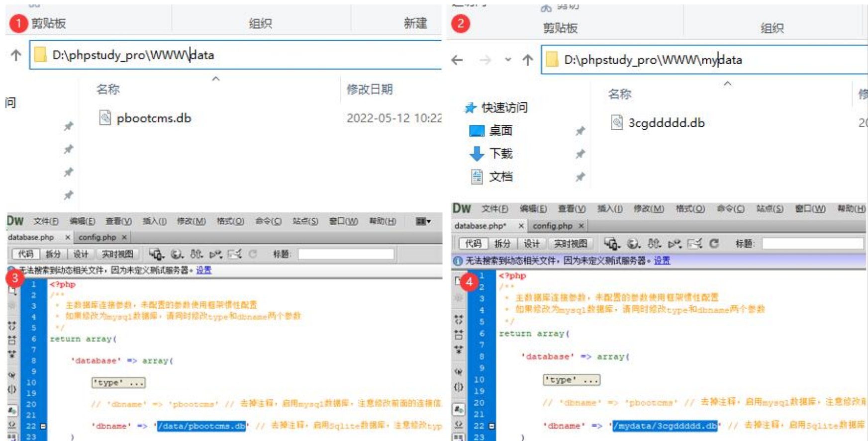Open Preview in Browser globe in database.php* editor
The image size is (868, 441).
[x=633, y=243]
